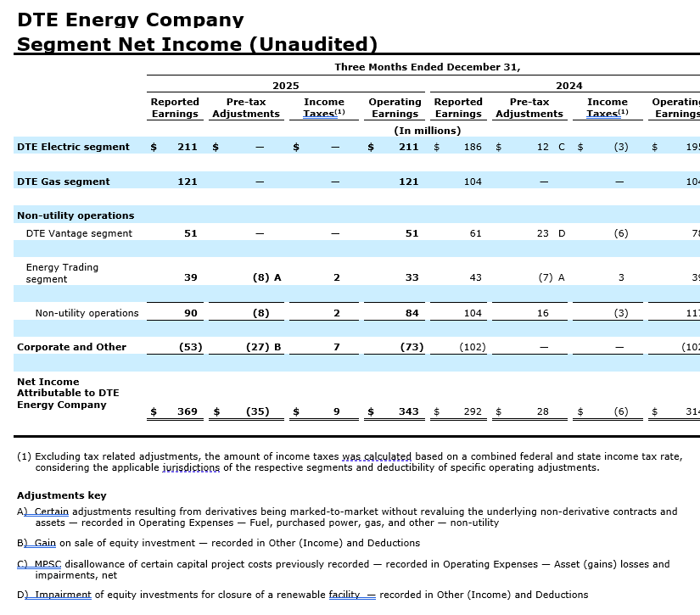Image resolution: width=700 pixels, height=615 pixels.
Task: Click the "Segment Net Income (Unaudited)" heading
Action: 197,44
